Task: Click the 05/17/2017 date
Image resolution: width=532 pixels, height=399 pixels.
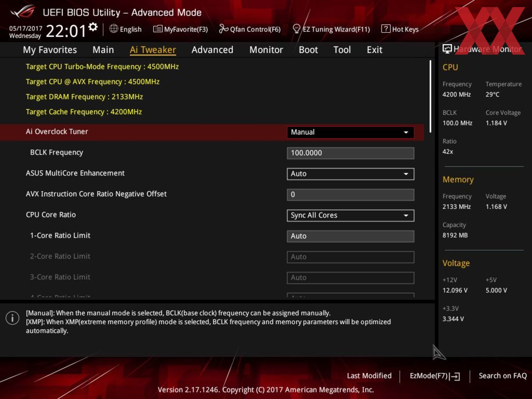Action: (x=25, y=28)
